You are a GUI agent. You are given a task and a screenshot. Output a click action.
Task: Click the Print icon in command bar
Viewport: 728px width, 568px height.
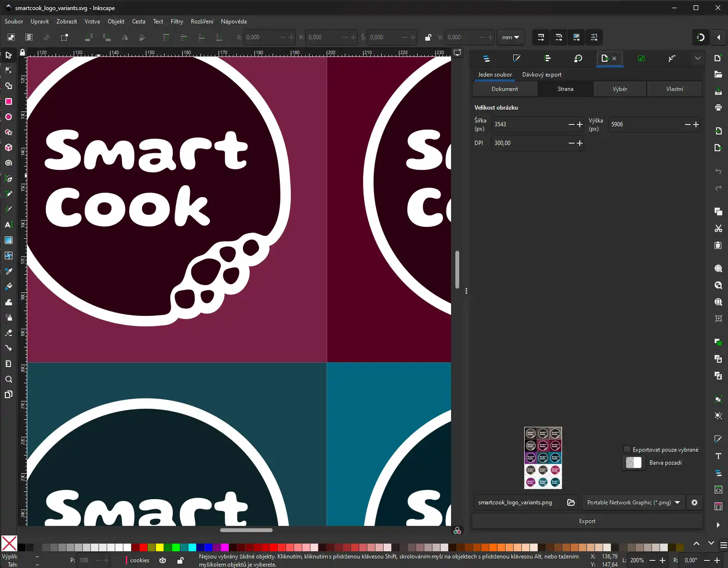tap(718, 107)
